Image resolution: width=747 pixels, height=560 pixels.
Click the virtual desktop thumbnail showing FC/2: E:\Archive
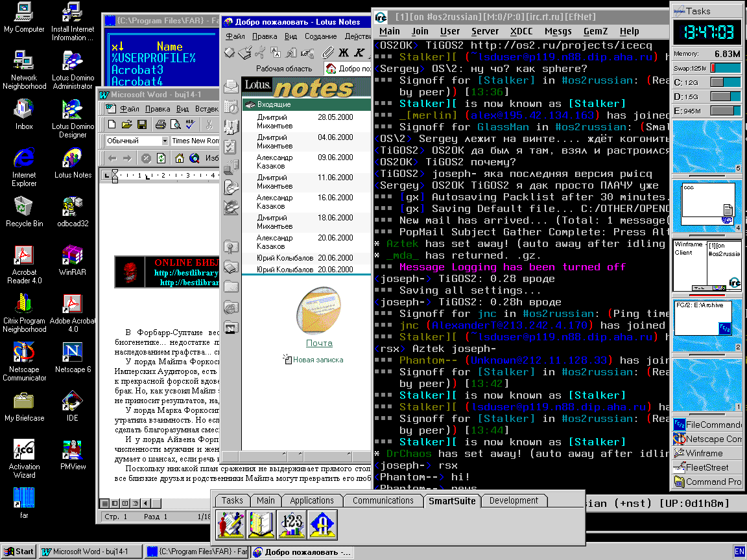[x=707, y=325]
